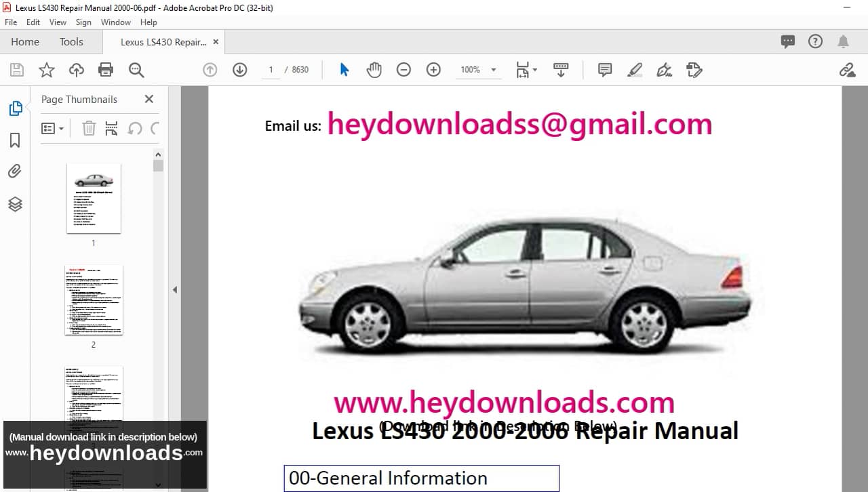Viewport: 868px width, 492px height.
Task: Add file to starred favorites
Action: click(x=46, y=70)
